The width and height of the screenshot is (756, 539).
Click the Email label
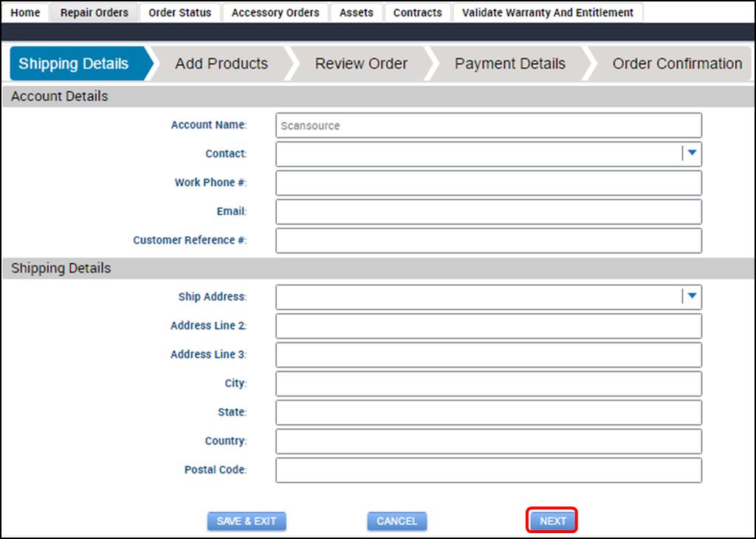(x=232, y=211)
